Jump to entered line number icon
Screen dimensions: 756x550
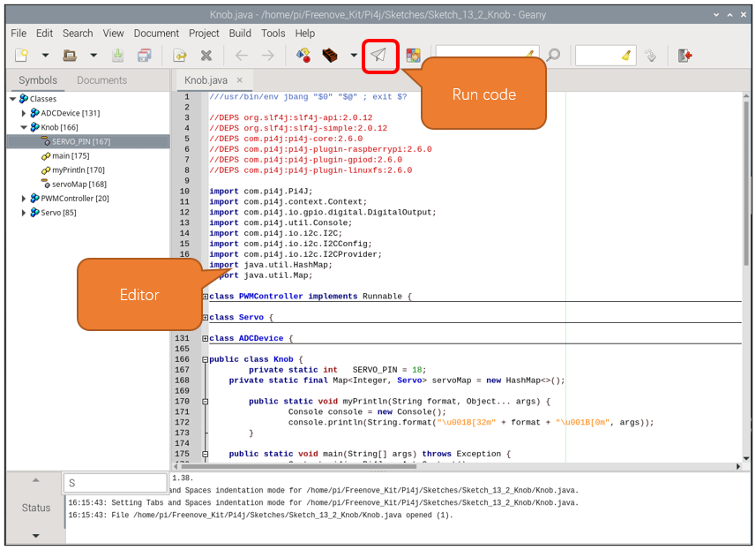coord(650,56)
